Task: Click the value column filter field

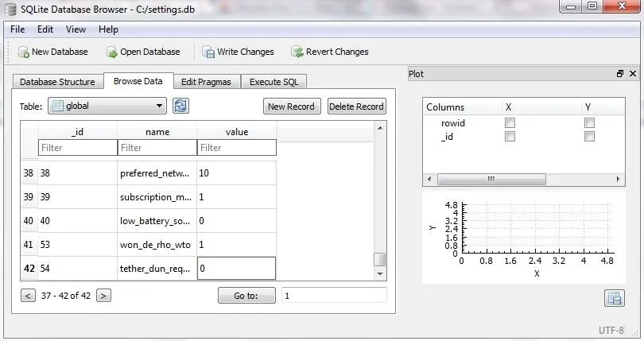Action: (x=237, y=148)
